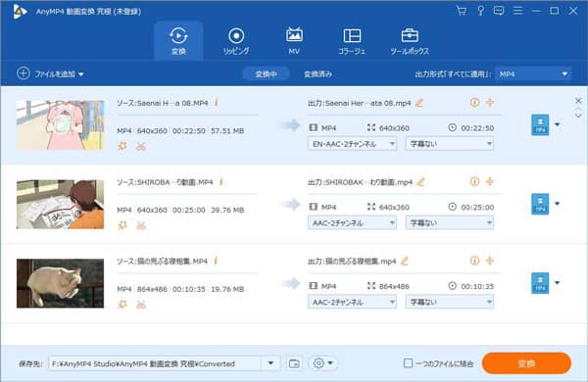Click compress icon in SHIROBAK row
Viewport: 588px width, 382px height.
[490, 181]
